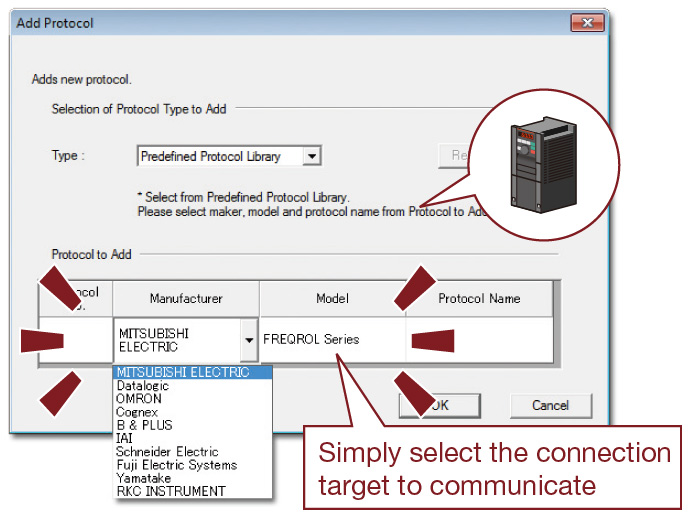This screenshot has width=690, height=518.
Task: Click the Cancel button
Action: [550, 406]
